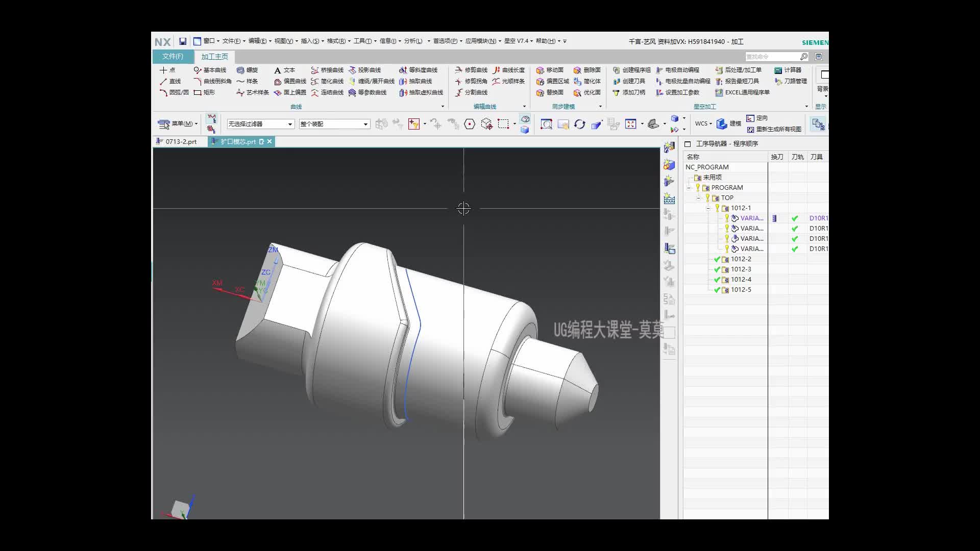Click the 桥接曲线 bridge curve tool
Image resolution: width=980 pixels, height=551 pixels.
pyautogui.click(x=327, y=70)
